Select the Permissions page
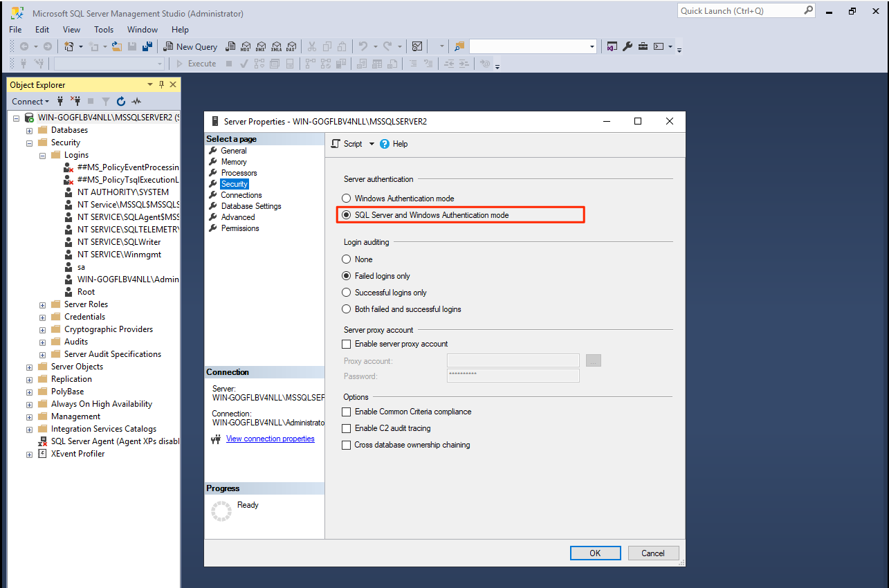Viewport: 889px width, 588px height. (240, 228)
